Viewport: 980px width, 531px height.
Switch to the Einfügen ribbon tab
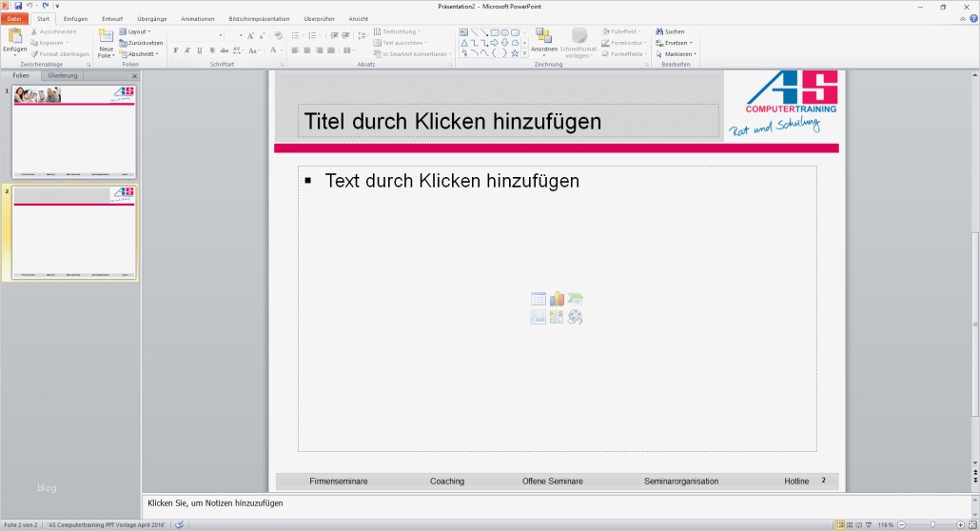pos(75,19)
